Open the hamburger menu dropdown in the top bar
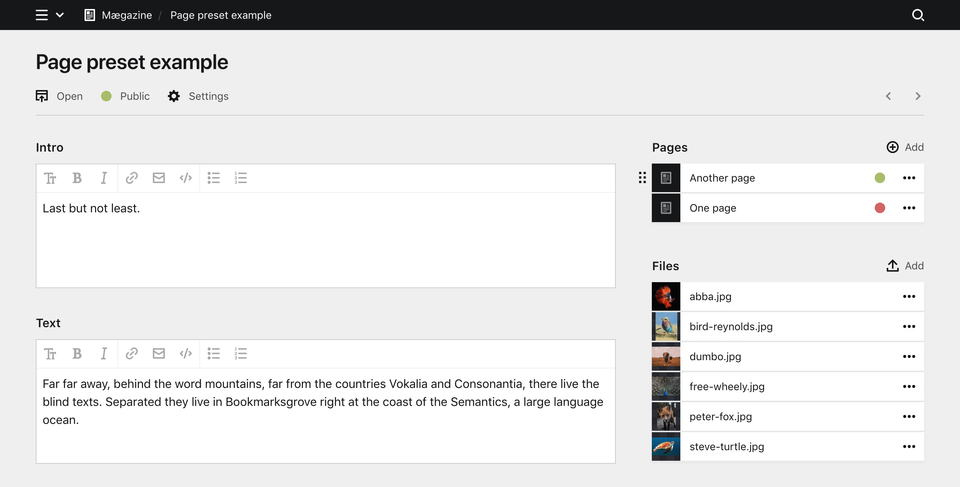Viewport: 960px width, 487px height. pyautogui.click(x=50, y=15)
